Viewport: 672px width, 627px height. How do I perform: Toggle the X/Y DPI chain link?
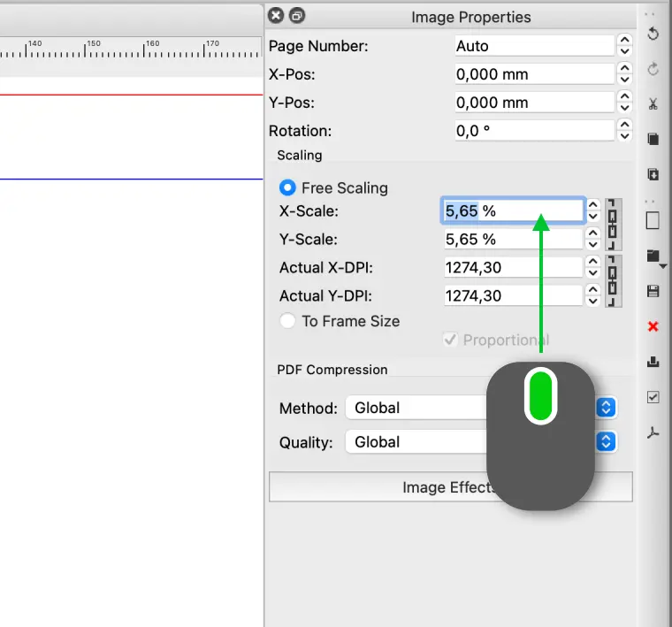click(613, 281)
